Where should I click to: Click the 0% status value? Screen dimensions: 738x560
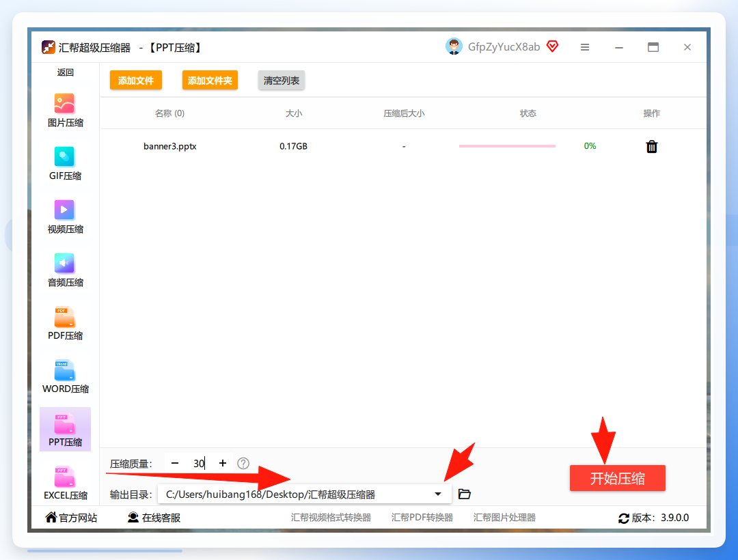pos(590,146)
